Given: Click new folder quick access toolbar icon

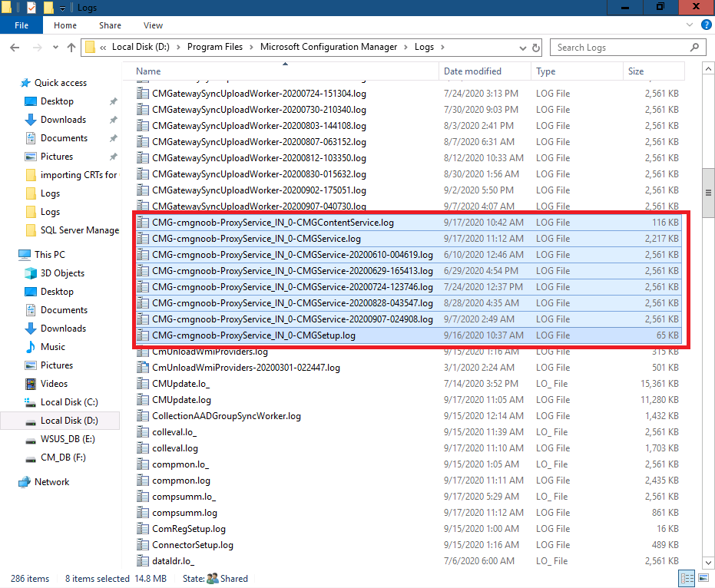Looking at the screenshot, I should coord(48,8).
